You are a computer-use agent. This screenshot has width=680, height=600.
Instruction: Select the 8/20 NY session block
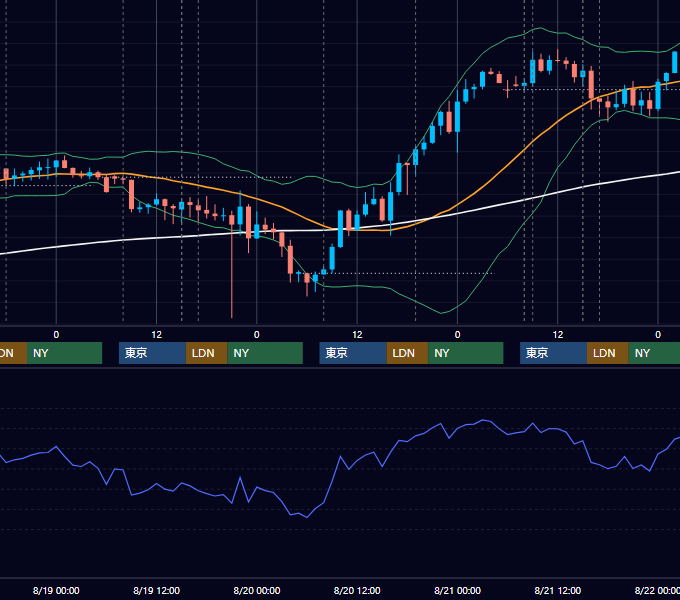coord(466,353)
